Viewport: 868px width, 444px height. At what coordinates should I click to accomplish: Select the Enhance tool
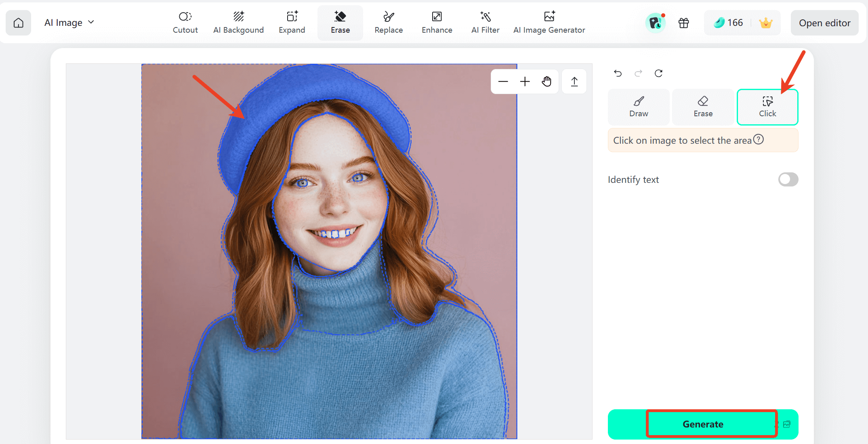pos(437,22)
